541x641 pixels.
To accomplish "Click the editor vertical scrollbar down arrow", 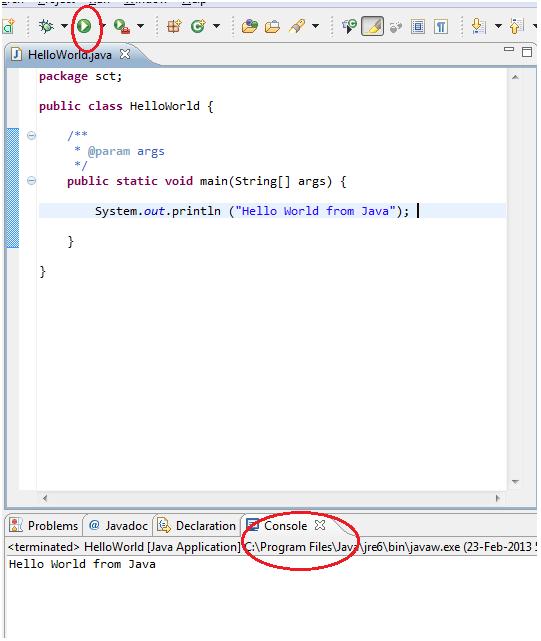I will click(515, 482).
